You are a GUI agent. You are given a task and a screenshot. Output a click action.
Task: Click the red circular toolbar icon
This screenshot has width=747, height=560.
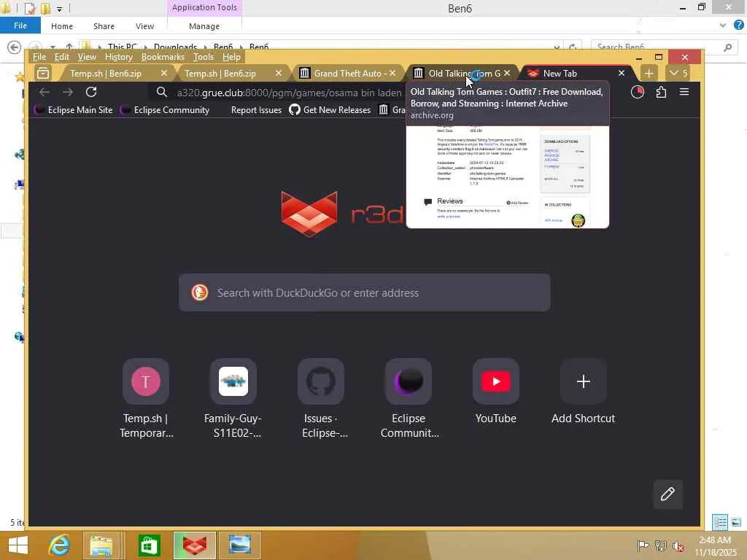(638, 92)
